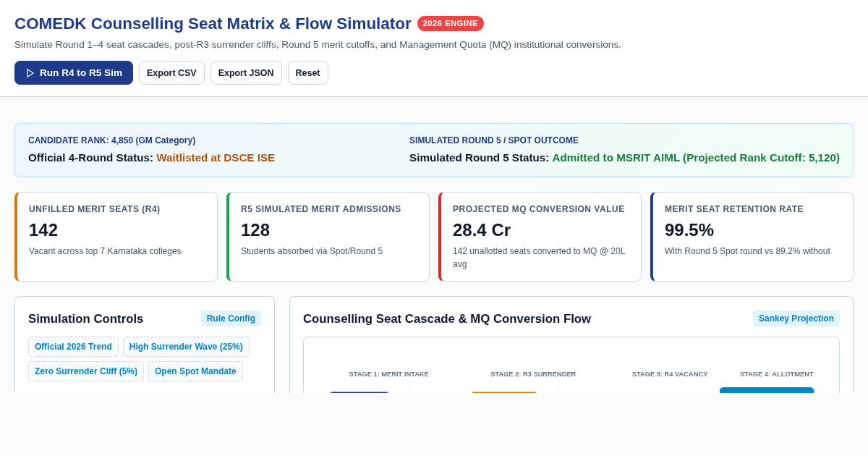
Task: Click the 'STAGE 4: ALLOTMENT' label
Action: click(777, 374)
